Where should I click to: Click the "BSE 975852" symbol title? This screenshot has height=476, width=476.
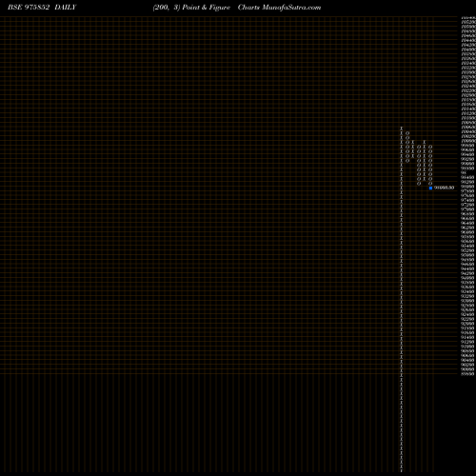29,8
